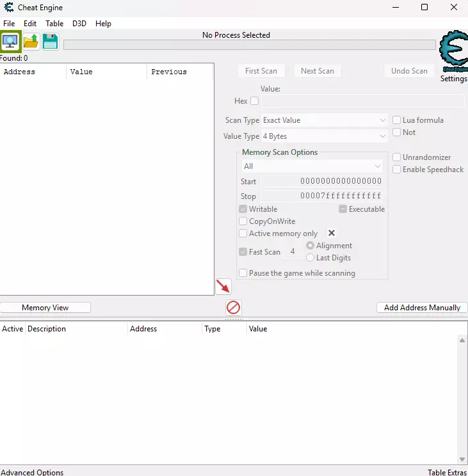Open the Table menu
The image size is (468, 476).
[54, 24]
